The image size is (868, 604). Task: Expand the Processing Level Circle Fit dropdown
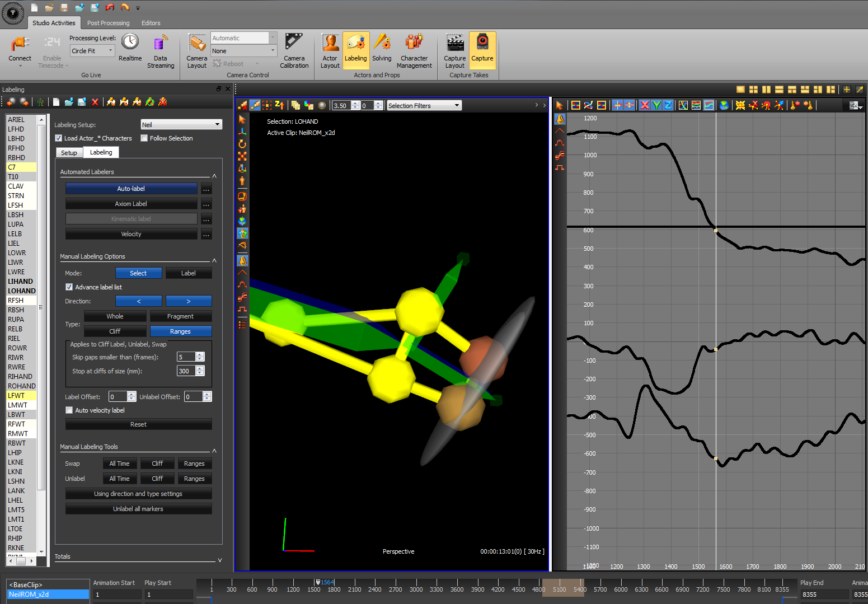(x=92, y=51)
